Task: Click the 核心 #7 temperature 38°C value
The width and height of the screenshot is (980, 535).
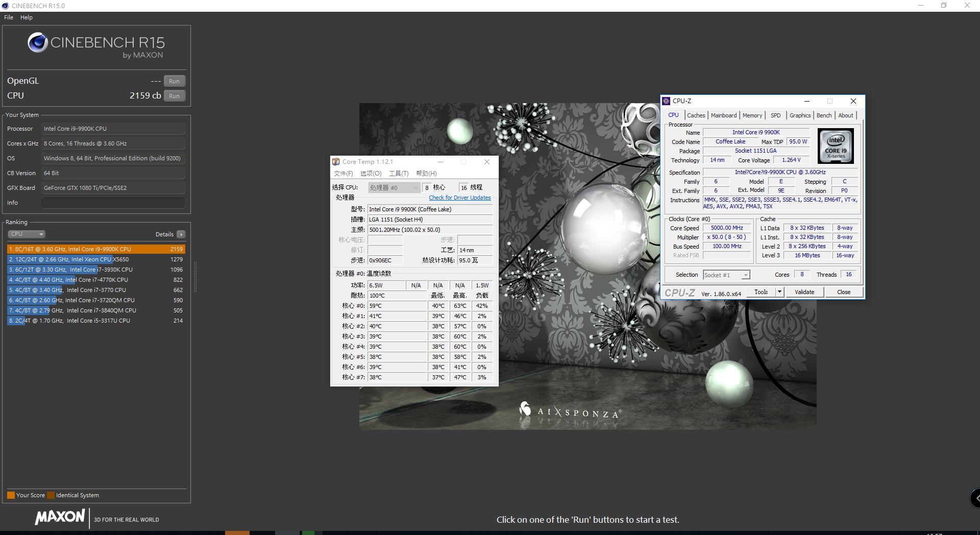Action: point(397,377)
